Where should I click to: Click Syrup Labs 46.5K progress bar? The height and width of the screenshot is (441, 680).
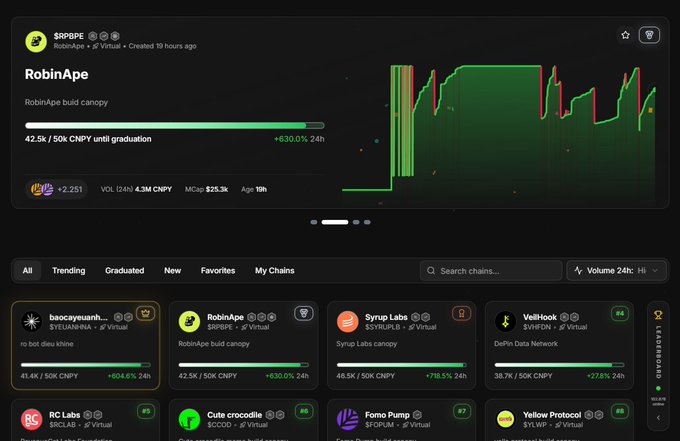(x=402, y=365)
